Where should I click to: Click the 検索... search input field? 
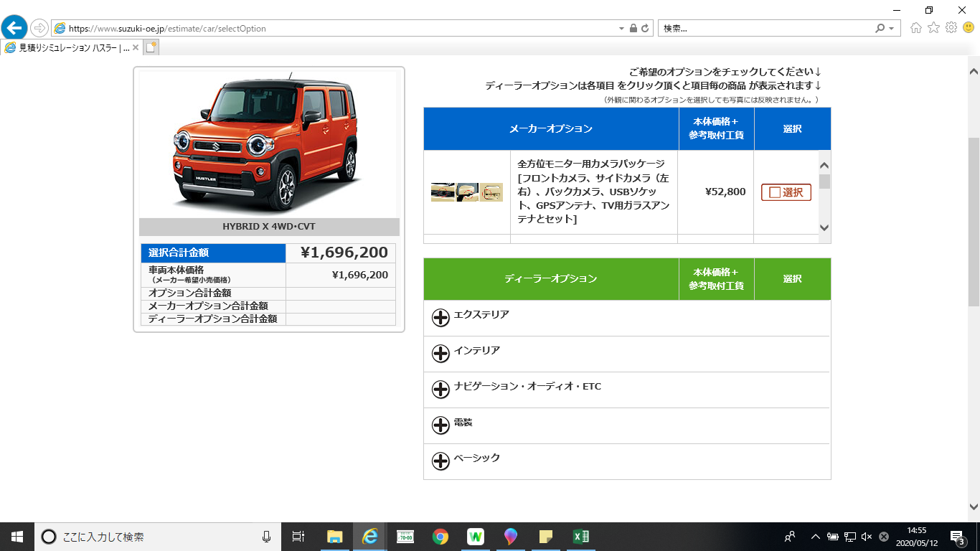[765, 29]
